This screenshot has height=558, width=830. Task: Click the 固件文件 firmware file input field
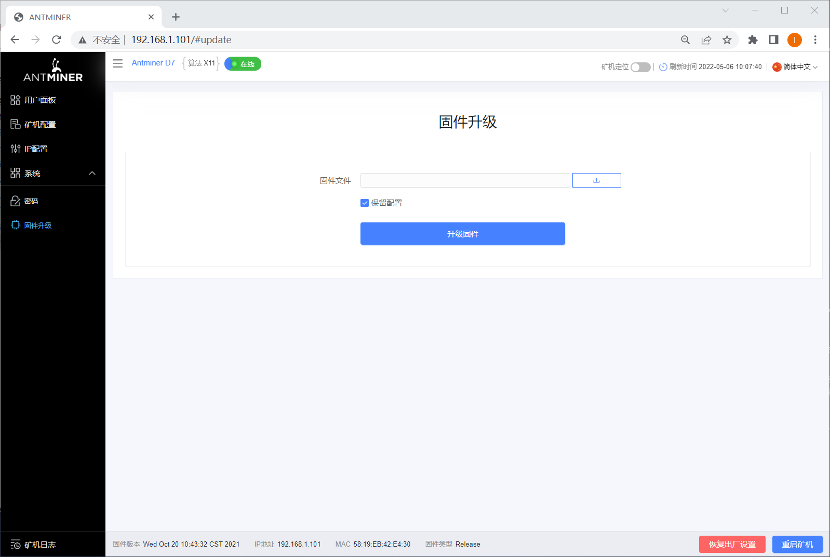coord(465,181)
